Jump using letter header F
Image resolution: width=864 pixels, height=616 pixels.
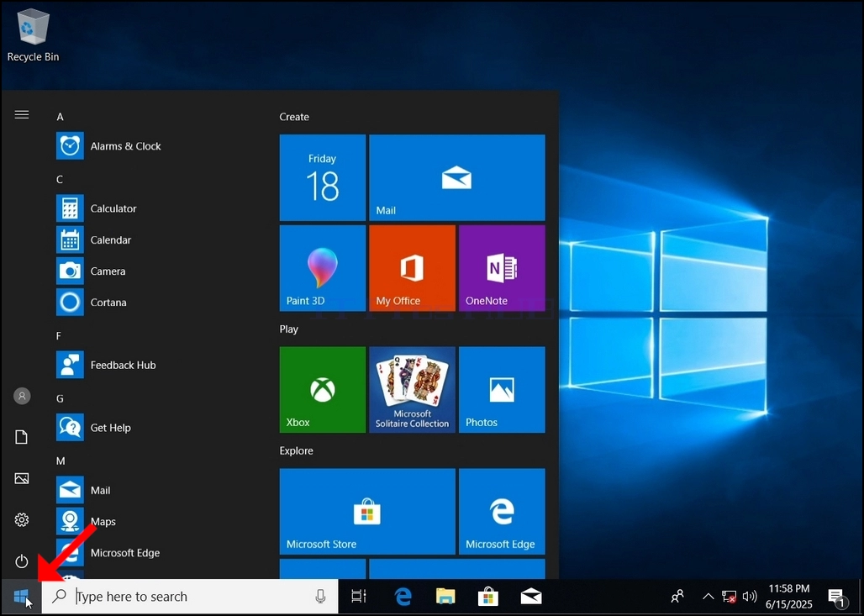pos(59,336)
